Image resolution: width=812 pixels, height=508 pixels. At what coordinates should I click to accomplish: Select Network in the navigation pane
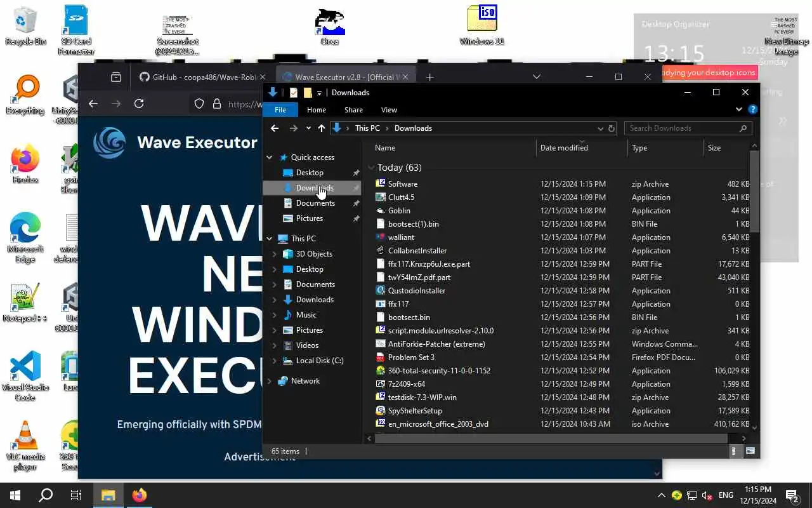pos(305,381)
